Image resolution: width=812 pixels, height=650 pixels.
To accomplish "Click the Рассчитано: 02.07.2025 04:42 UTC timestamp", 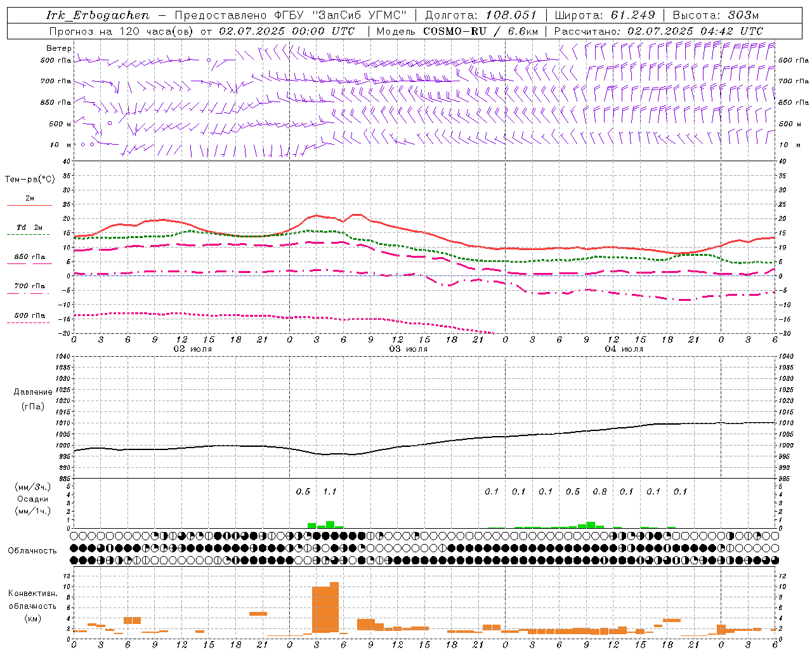I will click(x=658, y=31).
